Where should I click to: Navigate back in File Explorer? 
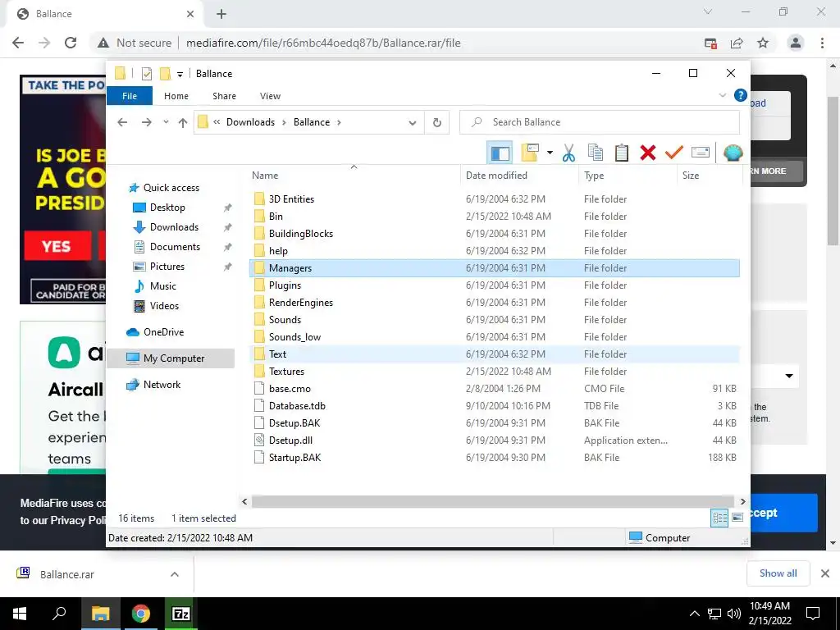coord(122,123)
